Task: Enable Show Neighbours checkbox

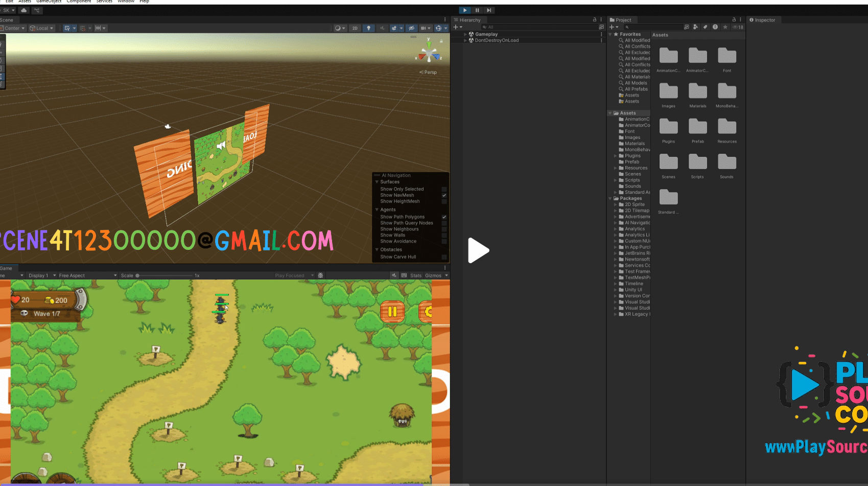Action: 444,229
